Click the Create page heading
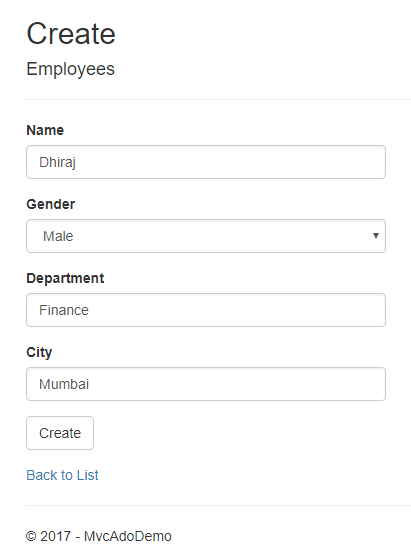This screenshot has width=411, height=558. (x=71, y=33)
